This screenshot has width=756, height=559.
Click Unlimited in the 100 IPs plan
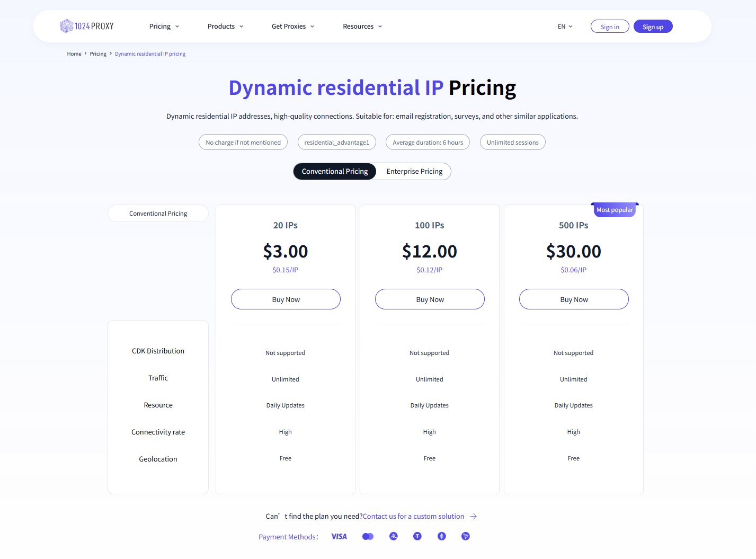pyautogui.click(x=430, y=379)
